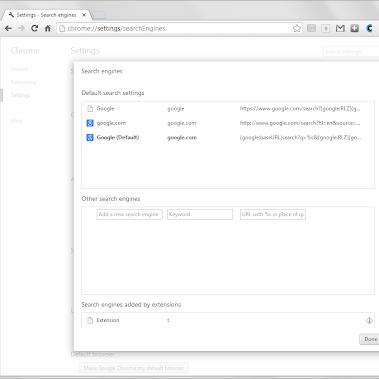Click the bold google.com keyword of default engine
379x379 pixels.
(x=182, y=137)
